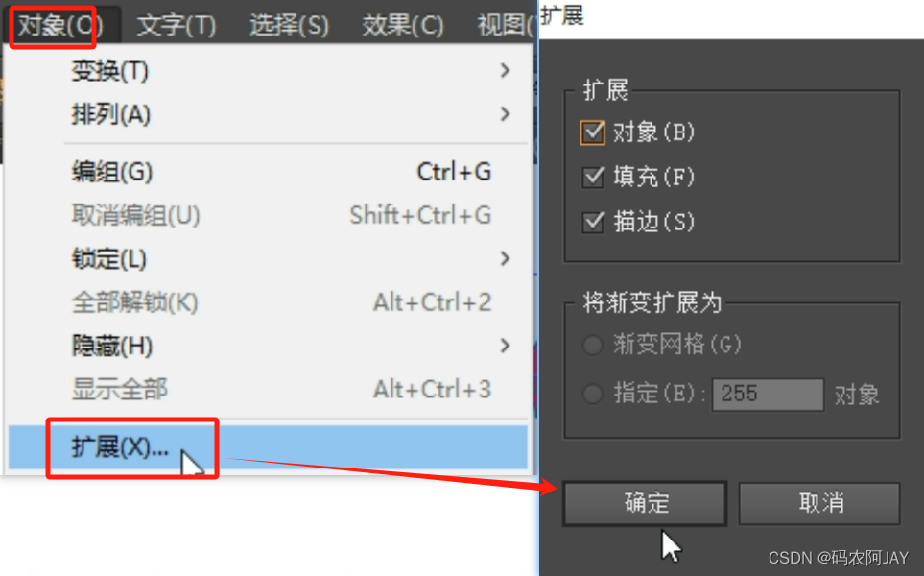This screenshot has width=924, height=576.
Task: Toggle the 填充(F) checkbox
Action: click(x=593, y=177)
